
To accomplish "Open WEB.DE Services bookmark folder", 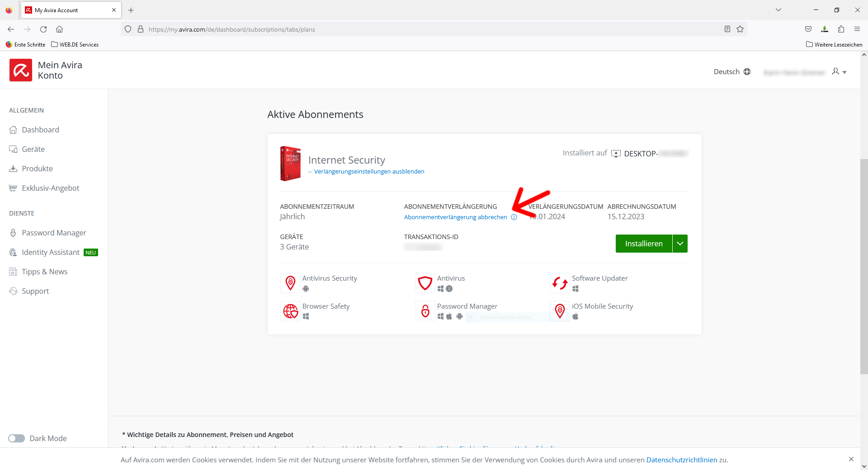I will [75, 45].
